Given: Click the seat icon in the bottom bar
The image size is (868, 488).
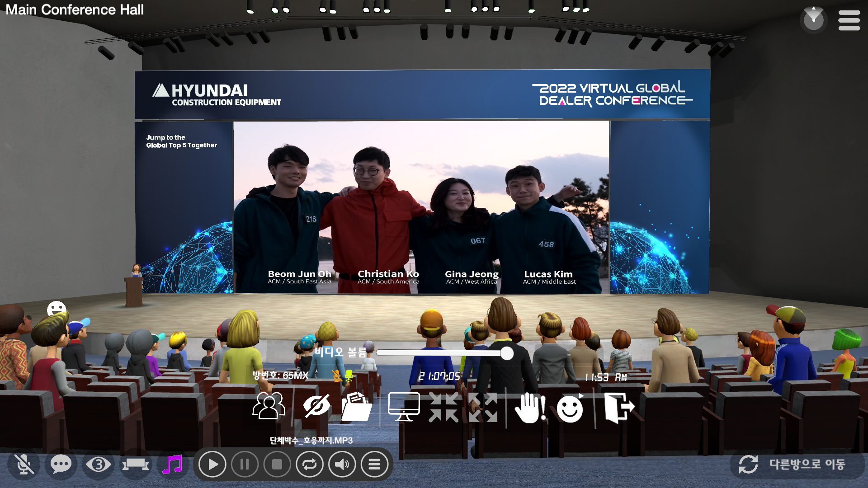Looking at the screenshot, I should click(x=135, y=464).
